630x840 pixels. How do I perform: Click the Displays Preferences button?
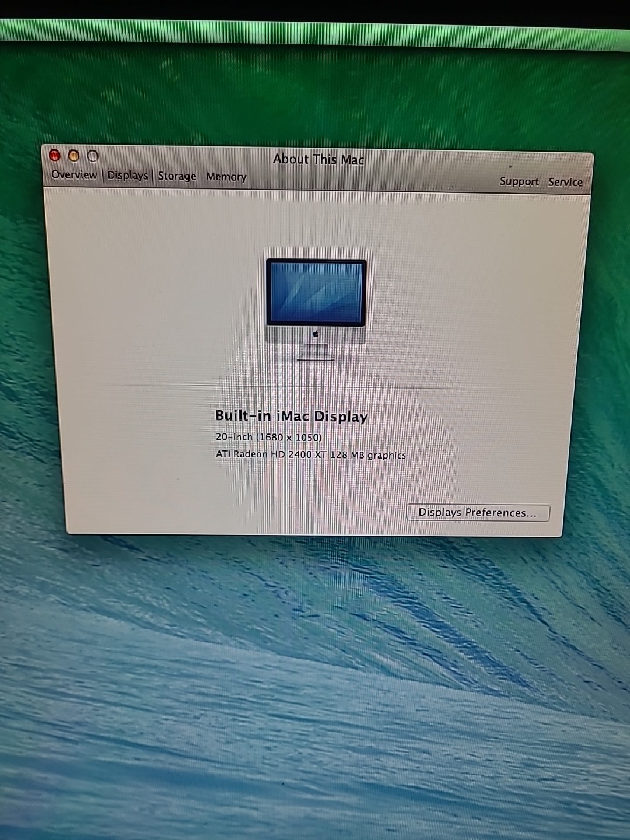478,513
